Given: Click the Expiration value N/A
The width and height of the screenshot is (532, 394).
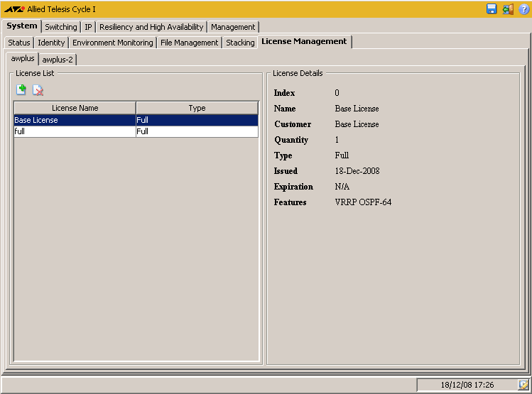Looking at the screenshot, I should [342, 187].
